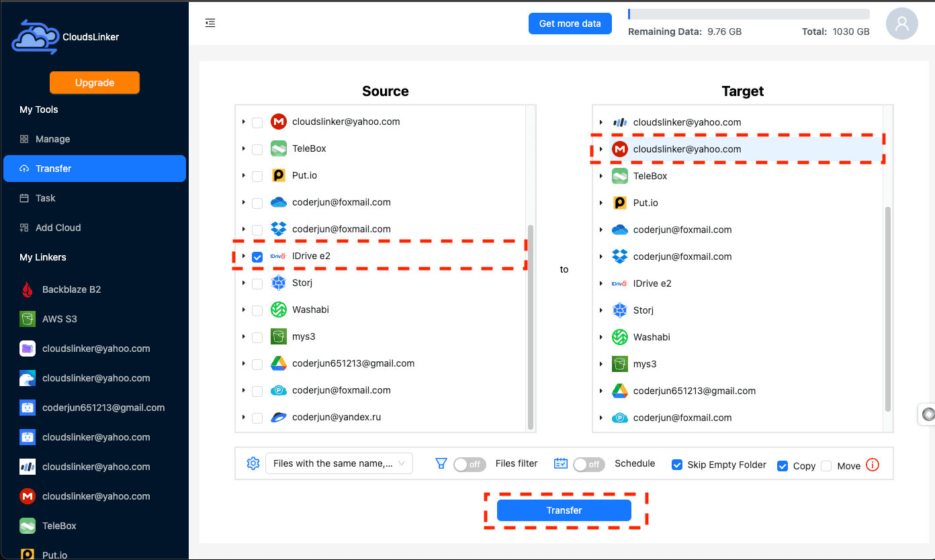935x560 pixels.
Task: Toggle the Files filter switch on
Action: pyautogui.click(x=470, y=464)
